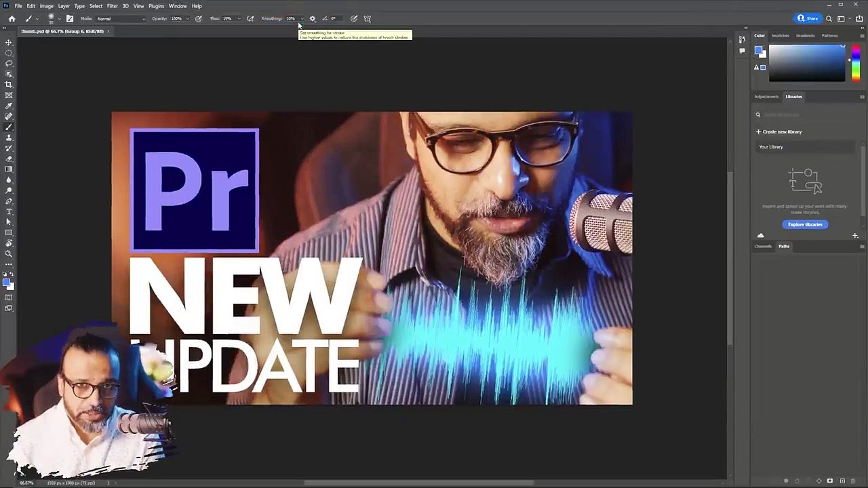
Task: Change screen mode icon in toolbox
Action: click(x=9, y=308)
